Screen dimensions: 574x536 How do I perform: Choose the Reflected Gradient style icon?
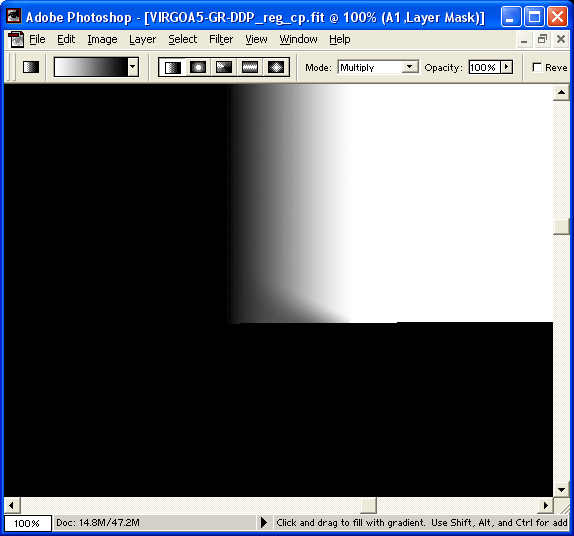(250, 67)
